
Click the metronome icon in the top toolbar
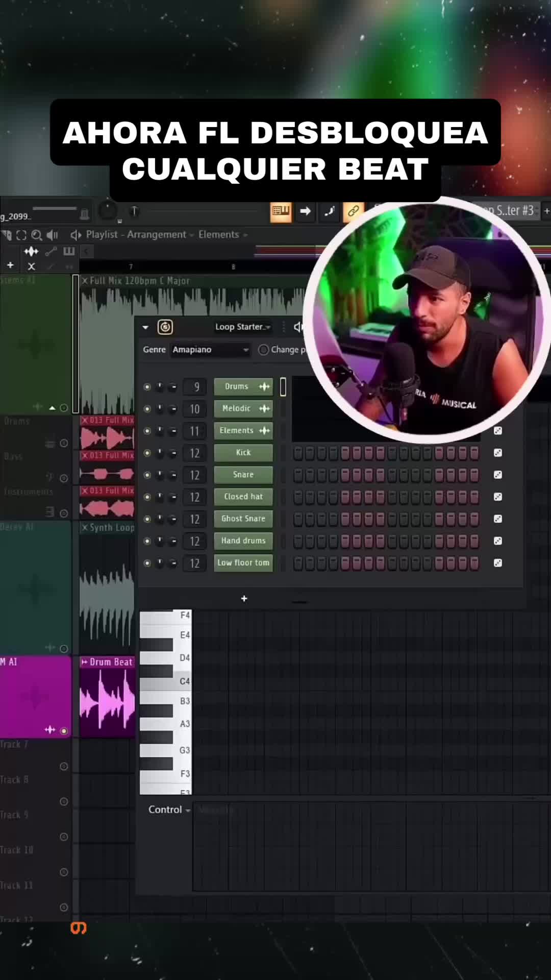(x=85, y=213)
